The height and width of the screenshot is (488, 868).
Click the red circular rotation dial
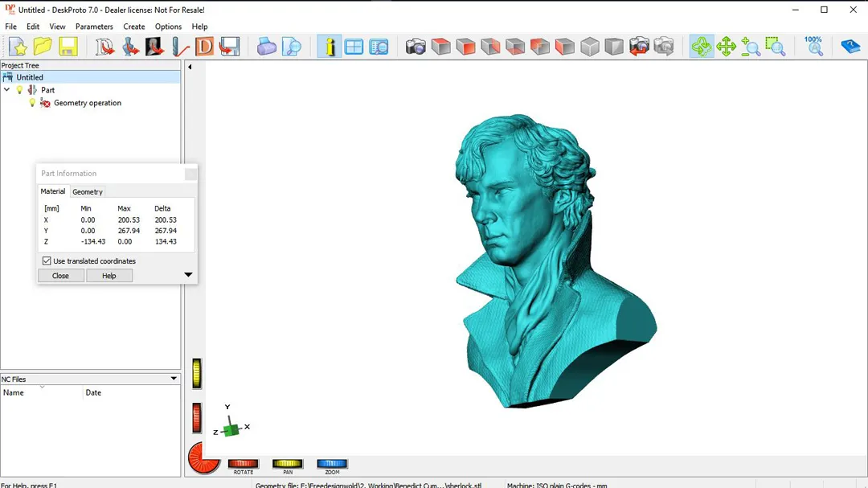203,457
